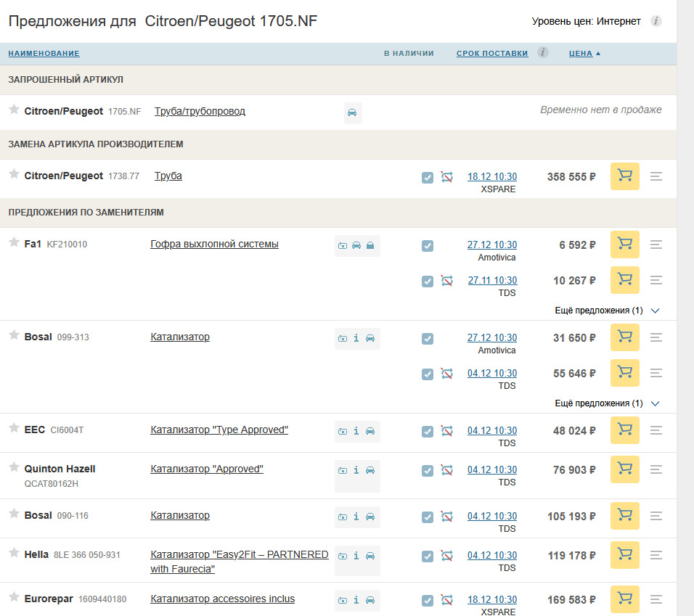Sort by Срок поставки column
The image size is (694, 616).
(x=492, y=53)
